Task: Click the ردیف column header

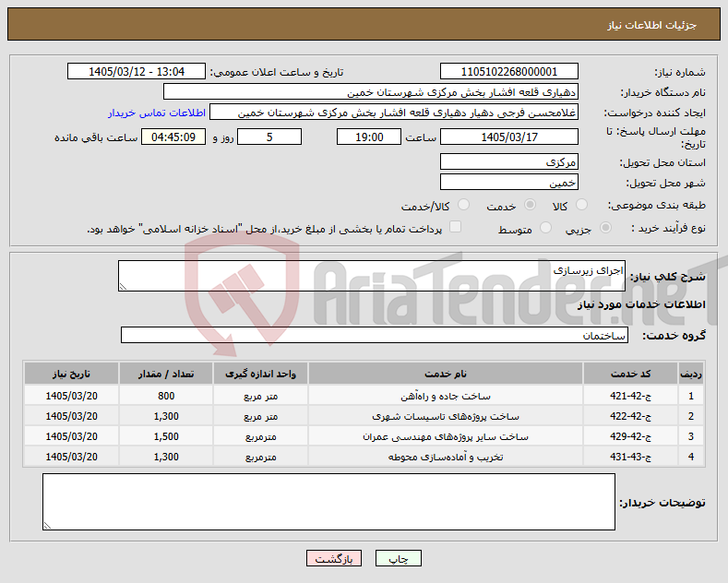Action: pos(691,374)
